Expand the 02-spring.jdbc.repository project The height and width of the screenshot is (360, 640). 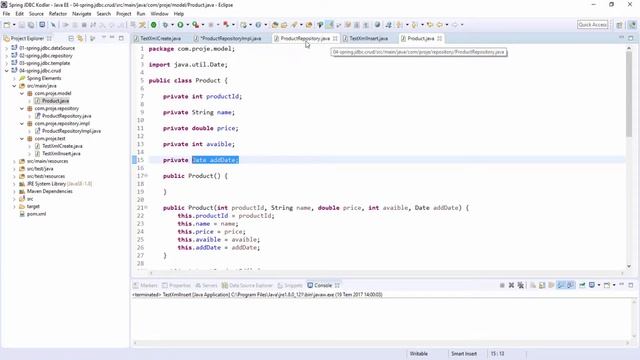pos(7,56)
